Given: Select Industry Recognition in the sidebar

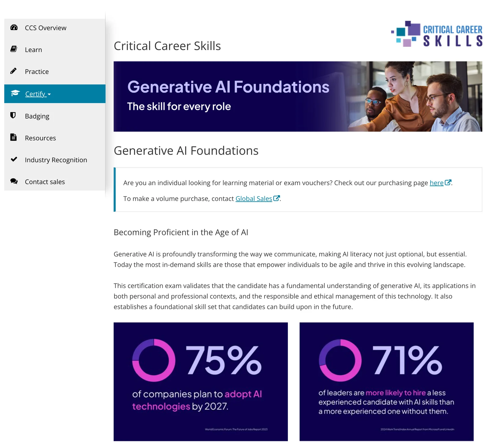Looking at the screenshot, I should 56,160.
